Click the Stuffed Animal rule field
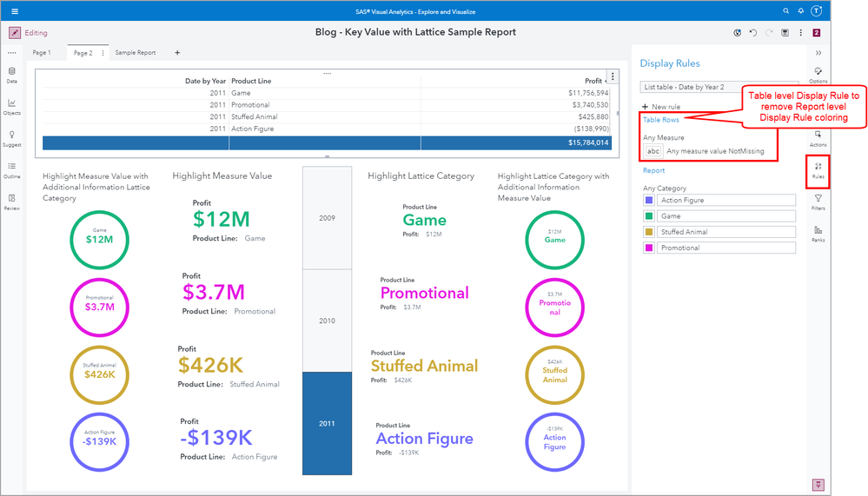This screenshot has width=868, height=496. pyautogui.click(x=726, y=232)
